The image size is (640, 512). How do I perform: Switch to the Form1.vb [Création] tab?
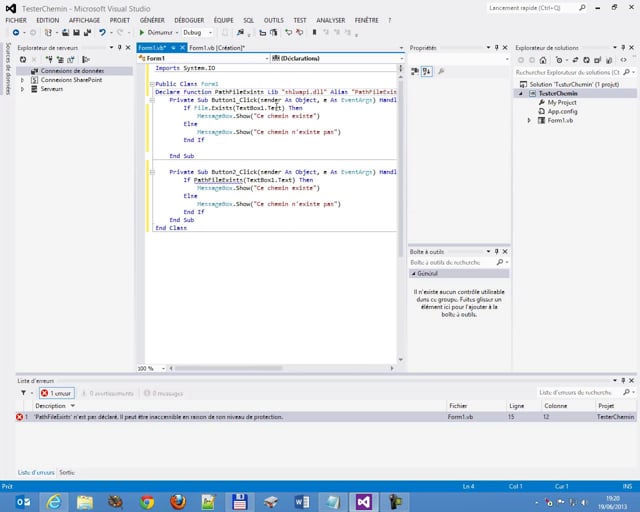[x=217, y=48]
